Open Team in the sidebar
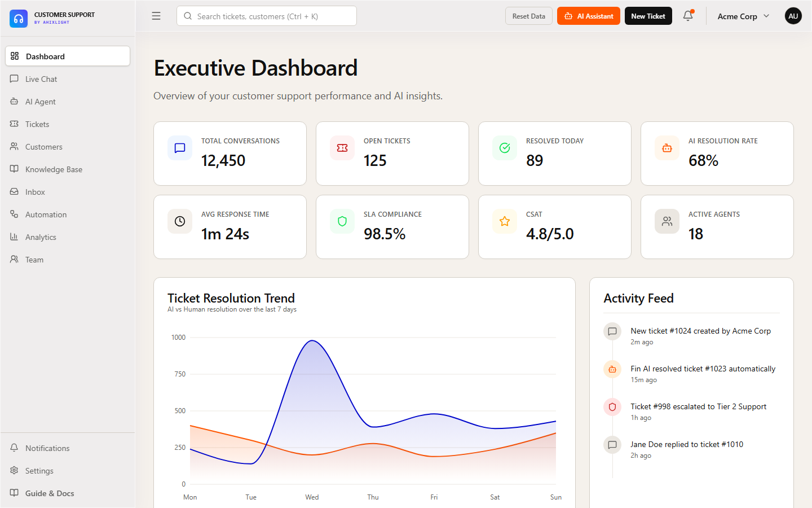 [x=68, y=260]
